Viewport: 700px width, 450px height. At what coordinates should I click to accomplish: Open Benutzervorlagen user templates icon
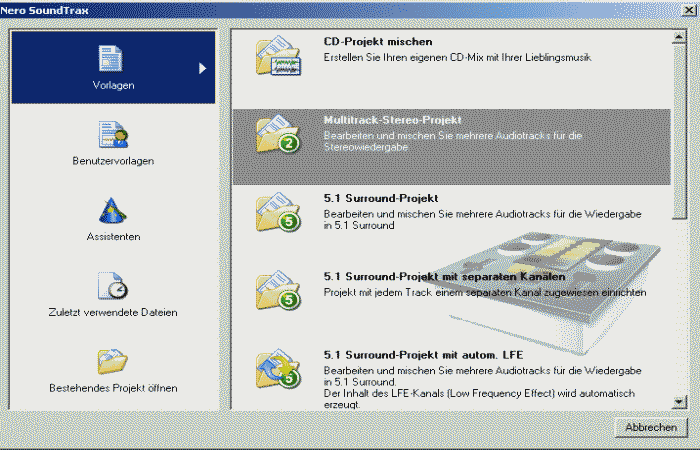coord(112,134)
